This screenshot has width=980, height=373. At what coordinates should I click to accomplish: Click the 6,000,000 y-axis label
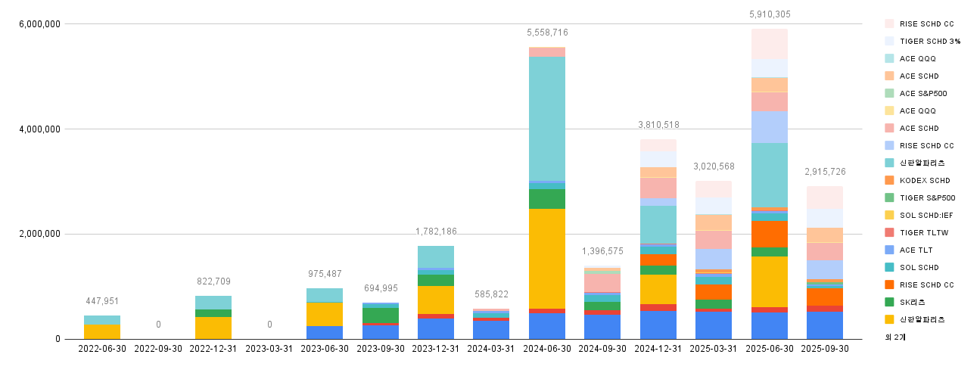point(38,24)
